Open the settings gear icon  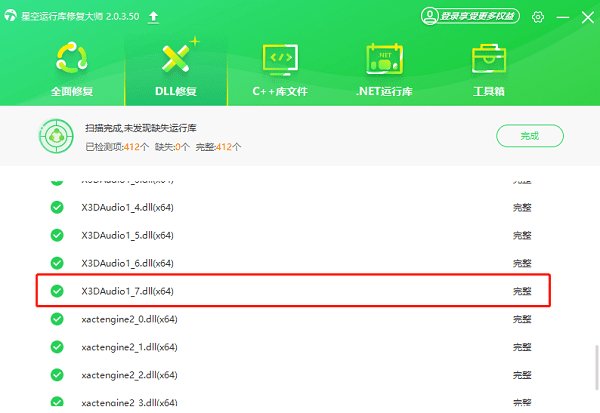[538, 17]
